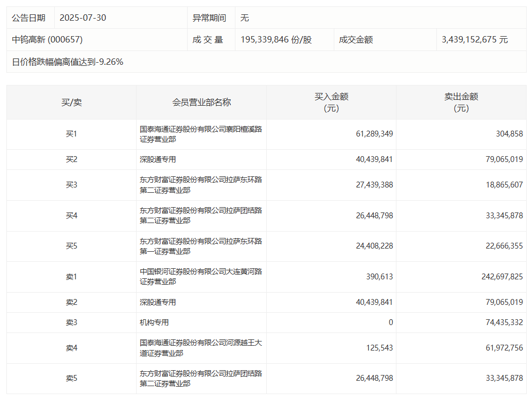The image size is (532, 401).
Task: Select the 卖3 row label
Action: [x=72, y=323]
